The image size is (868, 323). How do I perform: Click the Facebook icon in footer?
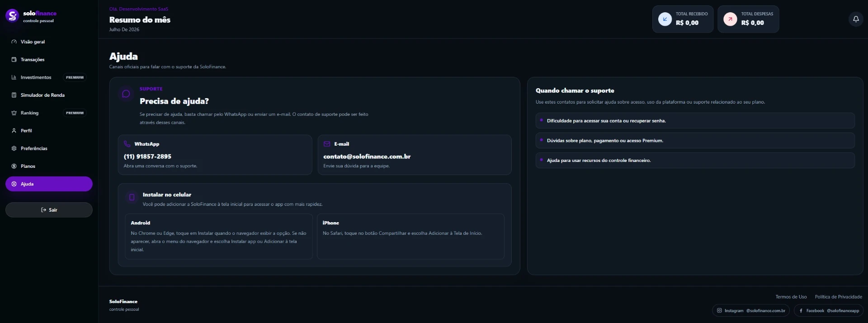801,310
